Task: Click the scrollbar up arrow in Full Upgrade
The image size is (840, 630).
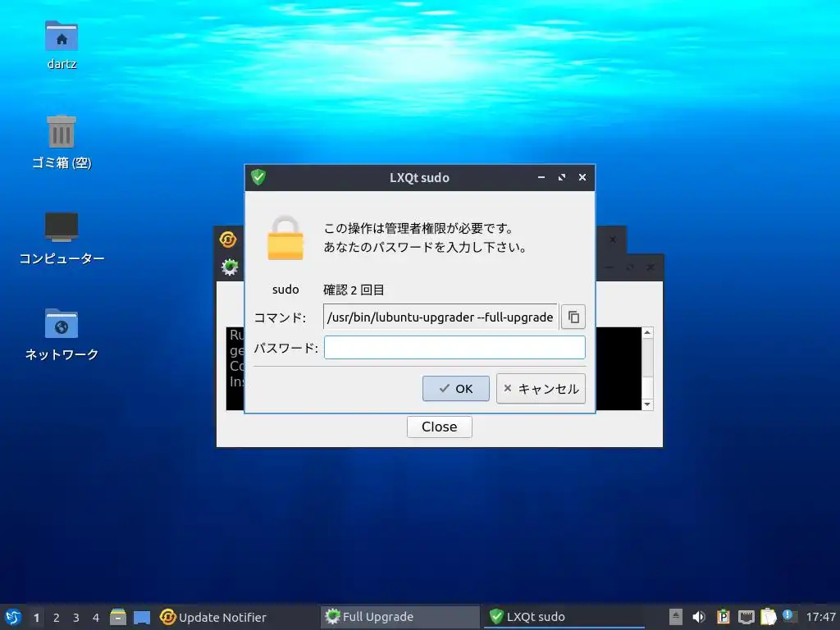Action: click(x=647, y=333)
